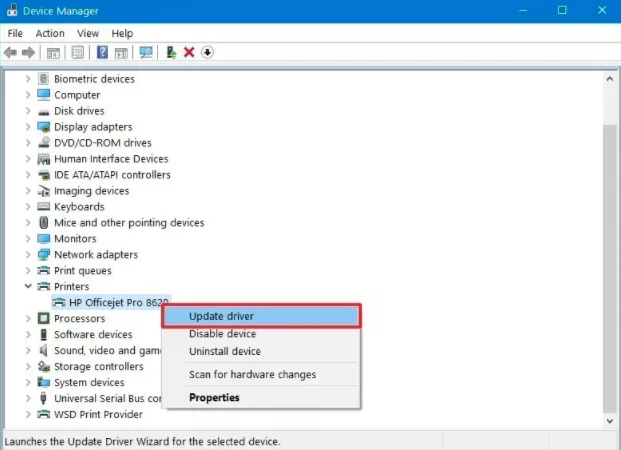The image size is (621, 450).
Task: Collapse the Printers node
Action: [28, 286]
